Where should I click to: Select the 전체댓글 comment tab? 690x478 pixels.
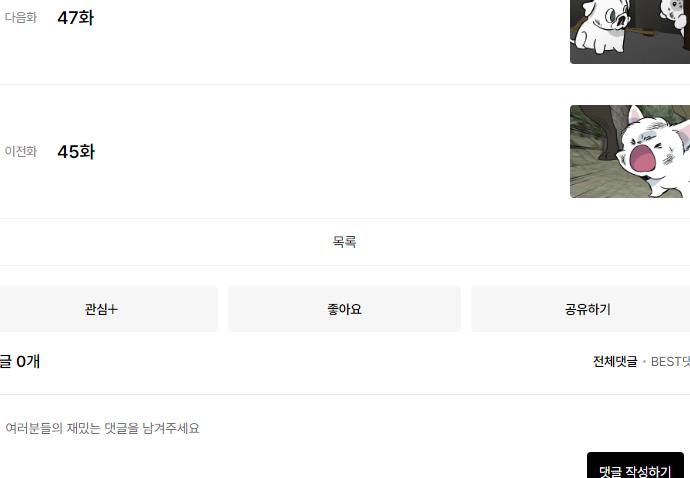pyautogui.click(x=615, y=362)
